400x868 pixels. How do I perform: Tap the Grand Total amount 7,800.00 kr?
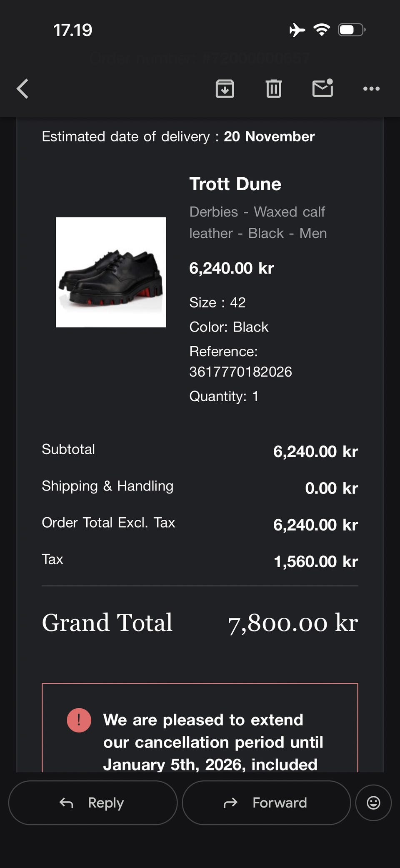pyautogui.click(x=293, y=623)
